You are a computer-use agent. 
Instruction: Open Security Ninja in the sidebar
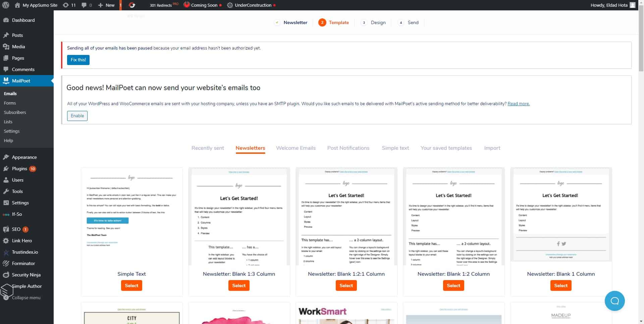coord(27,275)
